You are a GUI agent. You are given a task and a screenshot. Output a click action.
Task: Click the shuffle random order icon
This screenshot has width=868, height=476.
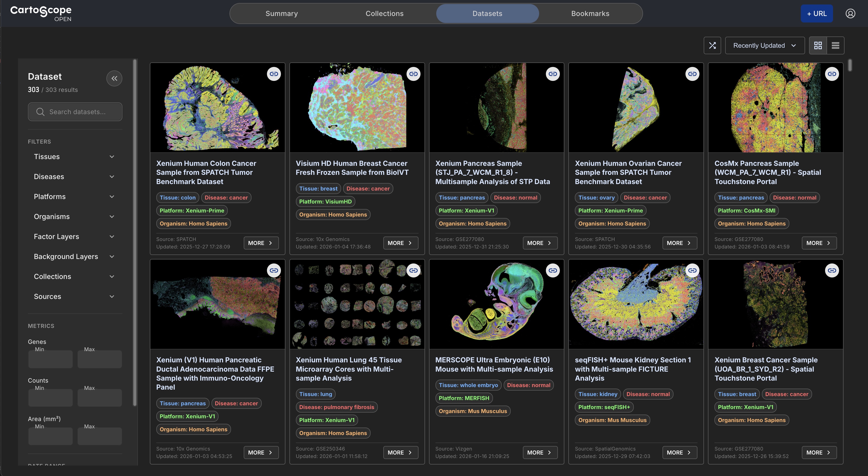click(712, 45)
